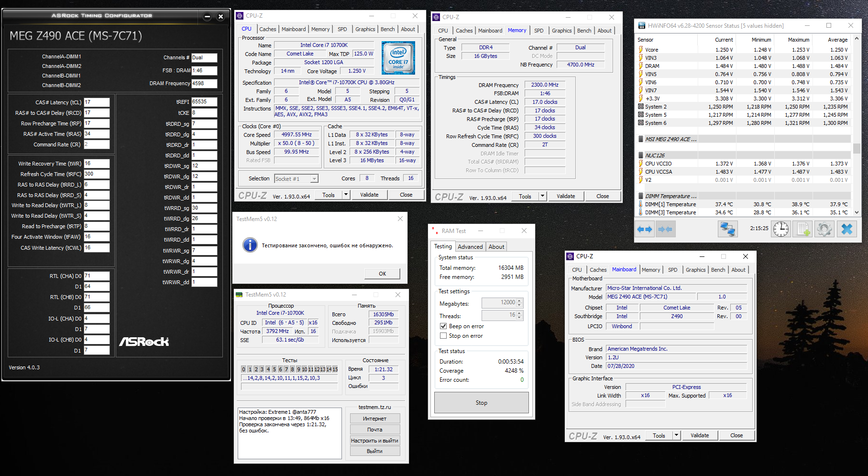Open SPD tab in CPU-Z Memory window

click(x=538, y=31)
